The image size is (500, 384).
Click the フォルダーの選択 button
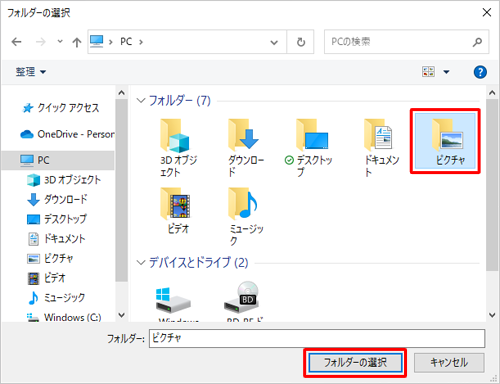[355, 362]
